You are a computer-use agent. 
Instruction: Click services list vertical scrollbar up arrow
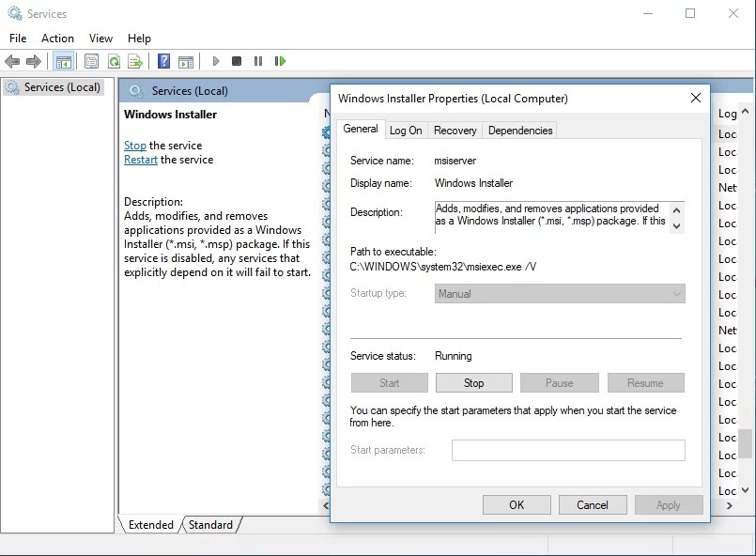[746, 112]
